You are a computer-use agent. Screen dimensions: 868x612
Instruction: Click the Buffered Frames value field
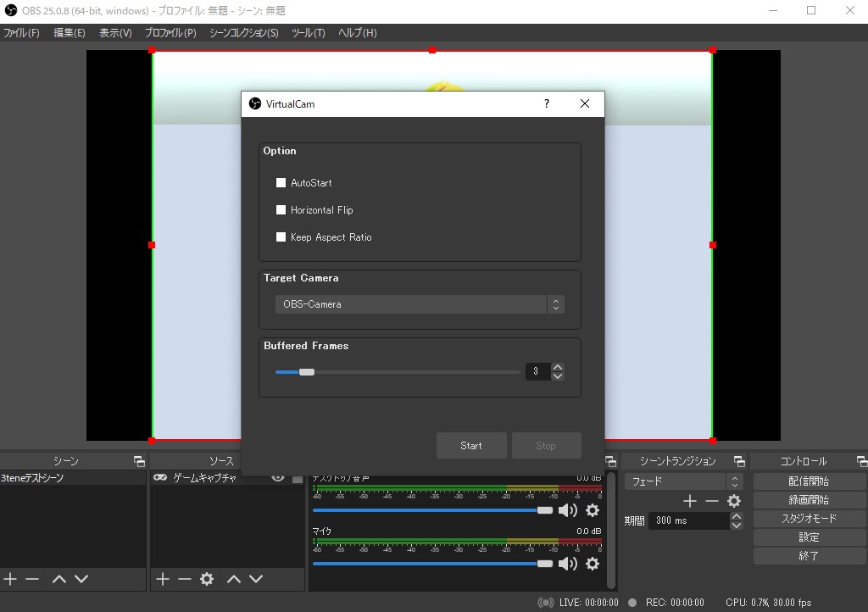[538, 371]
